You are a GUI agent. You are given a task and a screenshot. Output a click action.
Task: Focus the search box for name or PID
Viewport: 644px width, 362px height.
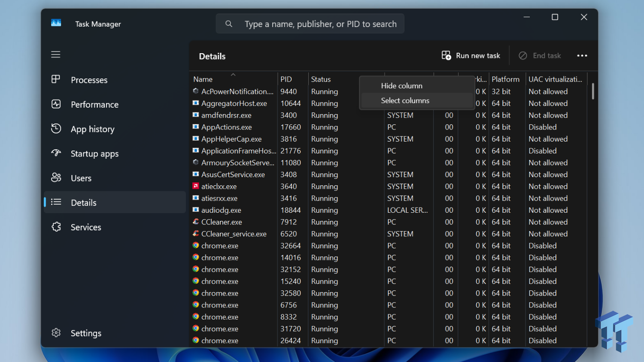[x=320, y=24]
